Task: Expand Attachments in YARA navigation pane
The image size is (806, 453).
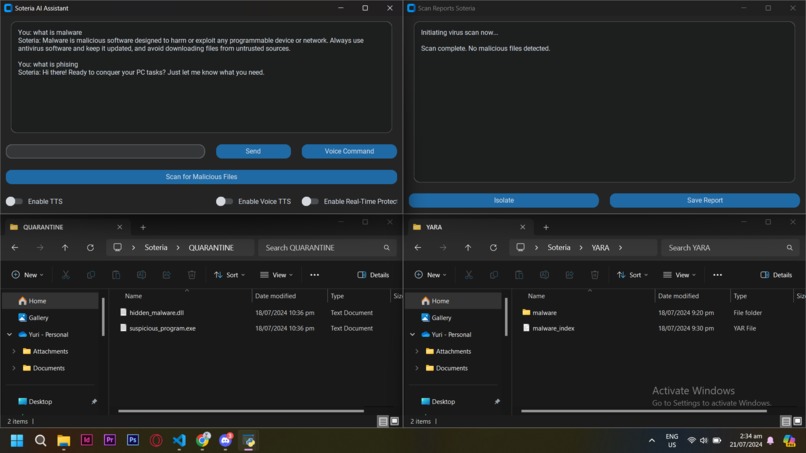Action: tap(417, 352)
